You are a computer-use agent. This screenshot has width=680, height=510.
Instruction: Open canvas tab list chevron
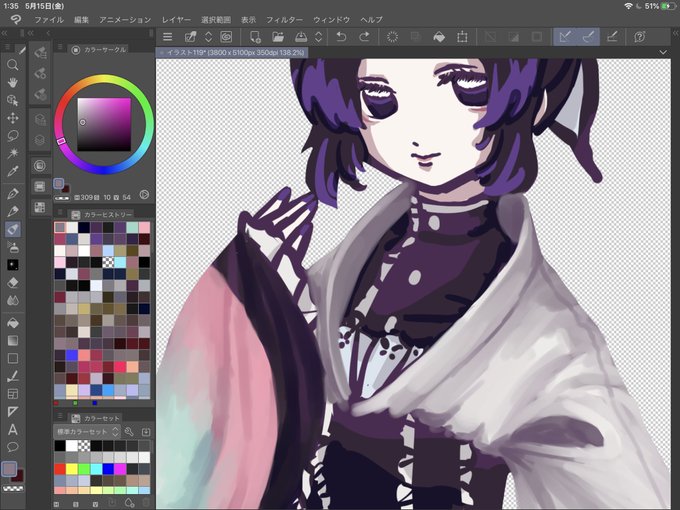click(x=663, y=52)
